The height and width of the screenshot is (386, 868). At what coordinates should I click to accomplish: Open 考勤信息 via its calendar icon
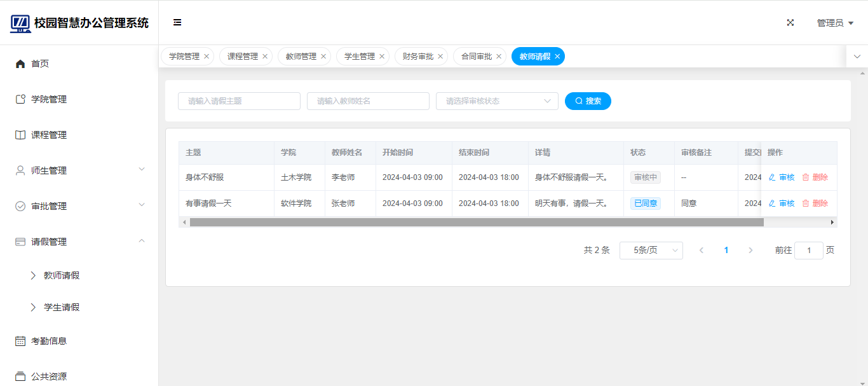click(20, 341)
